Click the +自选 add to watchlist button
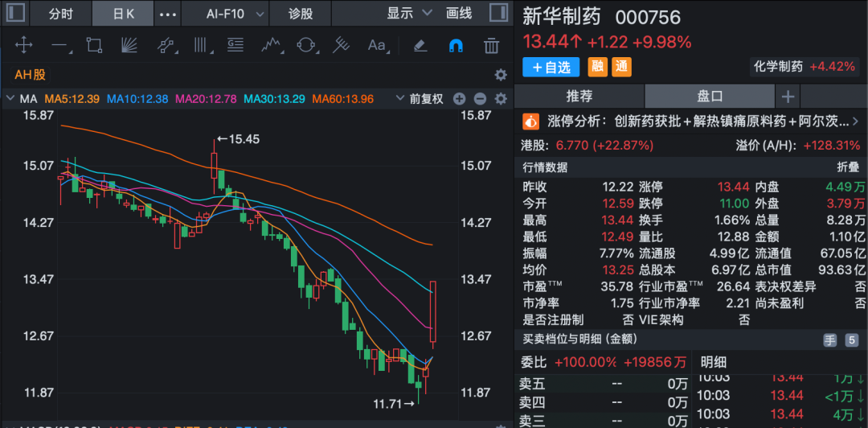868x428 pixels. [551, 67]
